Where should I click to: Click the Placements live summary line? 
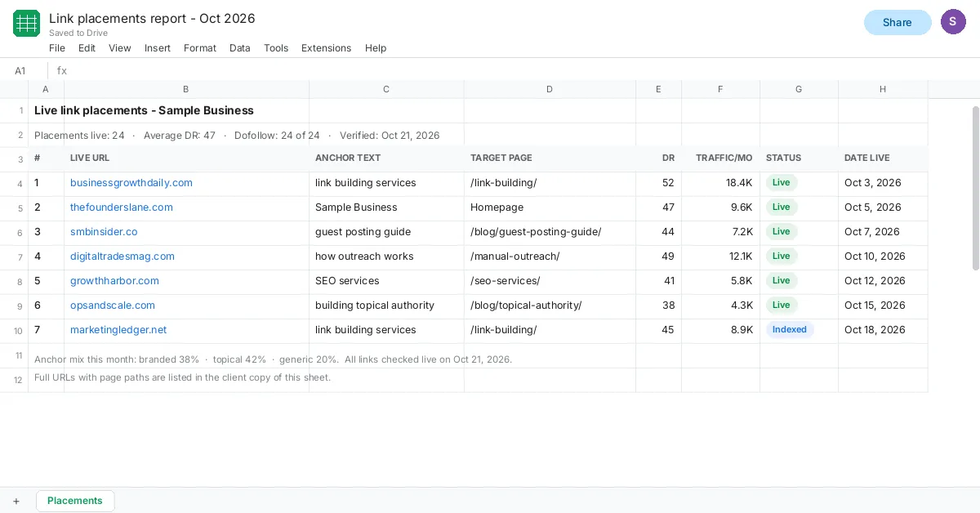237,136
